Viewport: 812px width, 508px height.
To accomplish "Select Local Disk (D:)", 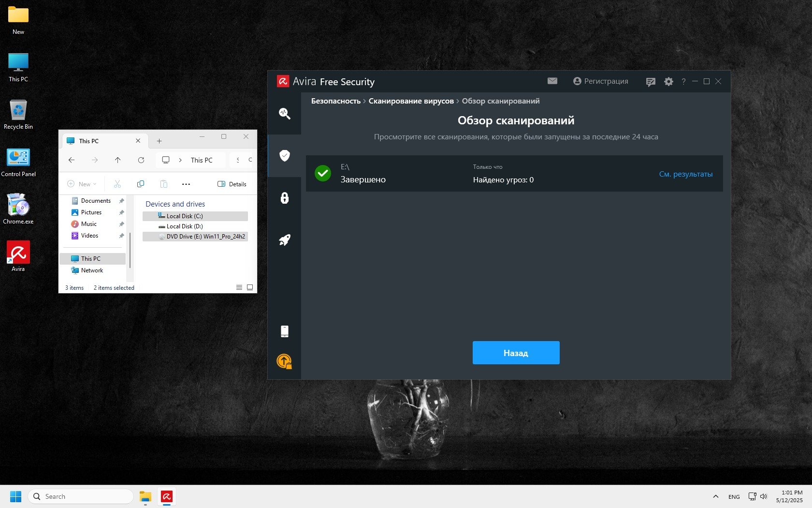I will click(195, 226).
